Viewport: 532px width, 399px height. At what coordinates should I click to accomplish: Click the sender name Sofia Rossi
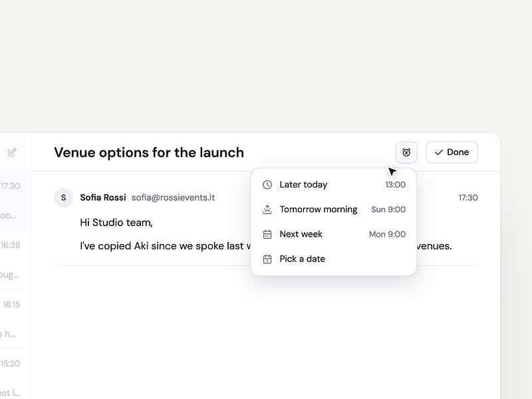click(x=103, y=198)
